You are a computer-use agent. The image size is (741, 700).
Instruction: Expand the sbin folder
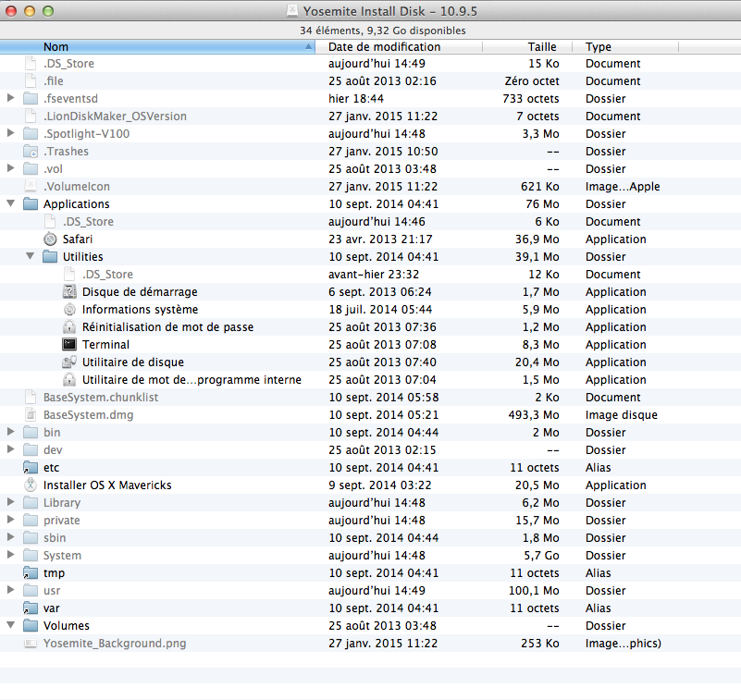click(10, 537)
